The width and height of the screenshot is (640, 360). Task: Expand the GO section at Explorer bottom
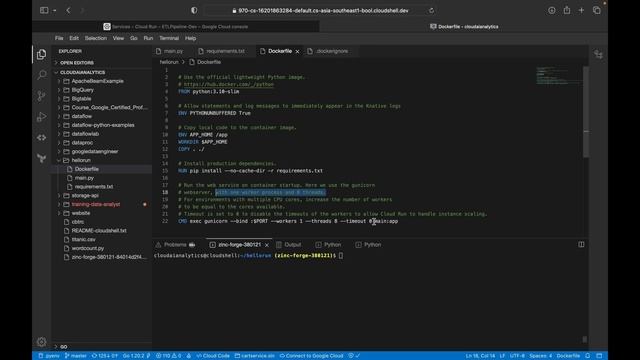click(63, 347)
